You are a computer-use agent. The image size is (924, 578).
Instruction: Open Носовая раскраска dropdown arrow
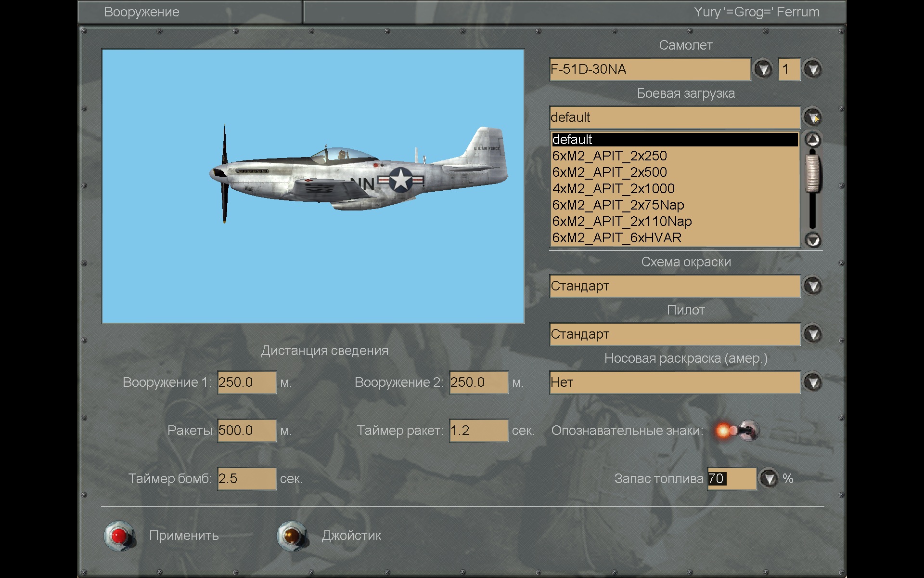pos(813,382)
